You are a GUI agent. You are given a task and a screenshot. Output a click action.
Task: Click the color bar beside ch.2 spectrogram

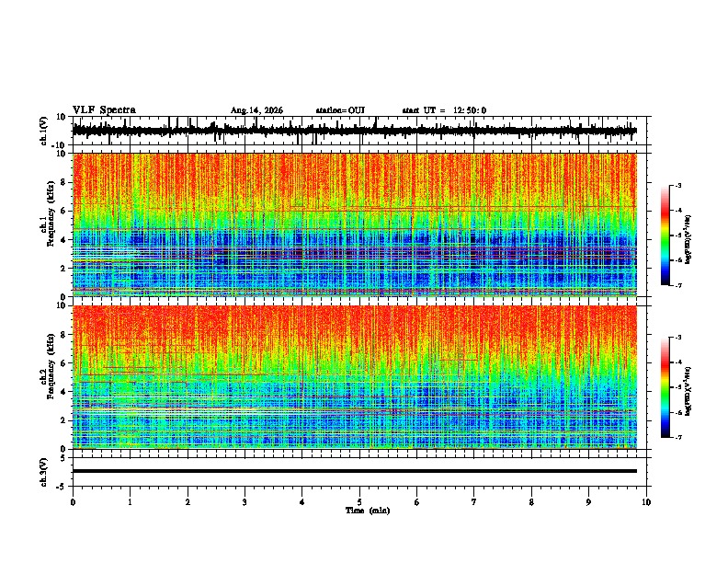click(665, 387)
